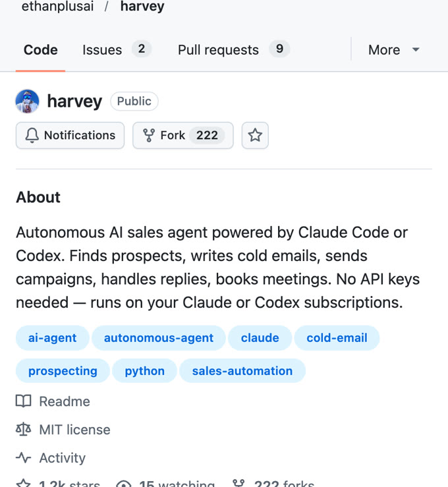Open the harvey owner avatar
The height and width of the screenshot is (487, 448).
27,101
